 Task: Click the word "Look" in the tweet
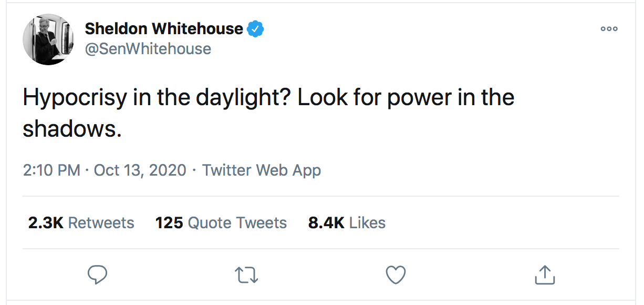pos(322,98)
